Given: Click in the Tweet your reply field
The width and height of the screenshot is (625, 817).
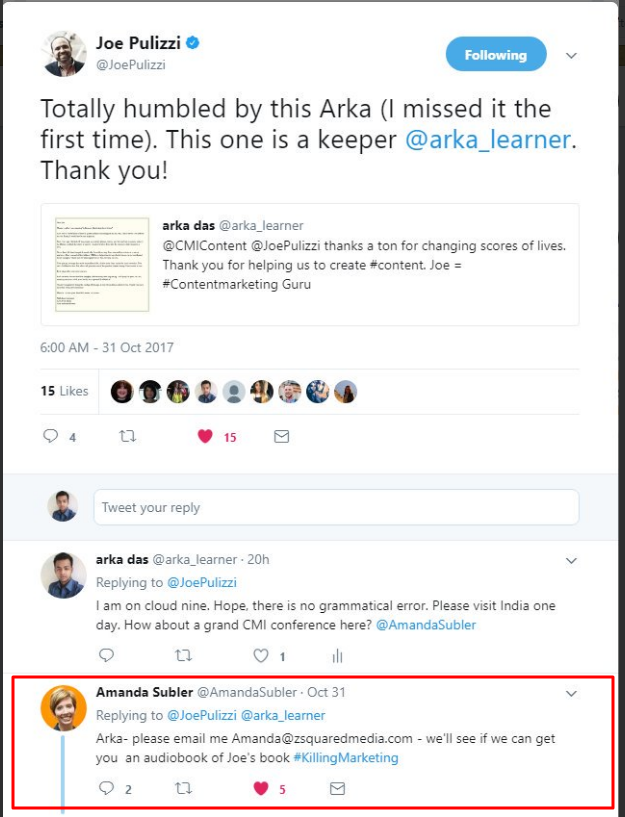Looking at the screenshot, I should point(336,507).
